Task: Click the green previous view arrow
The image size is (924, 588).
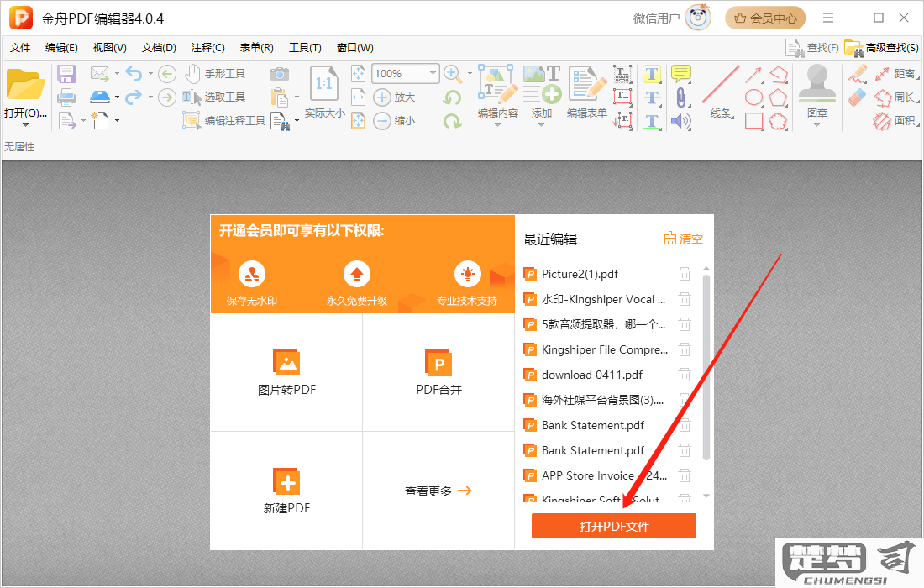Action: 167,74
